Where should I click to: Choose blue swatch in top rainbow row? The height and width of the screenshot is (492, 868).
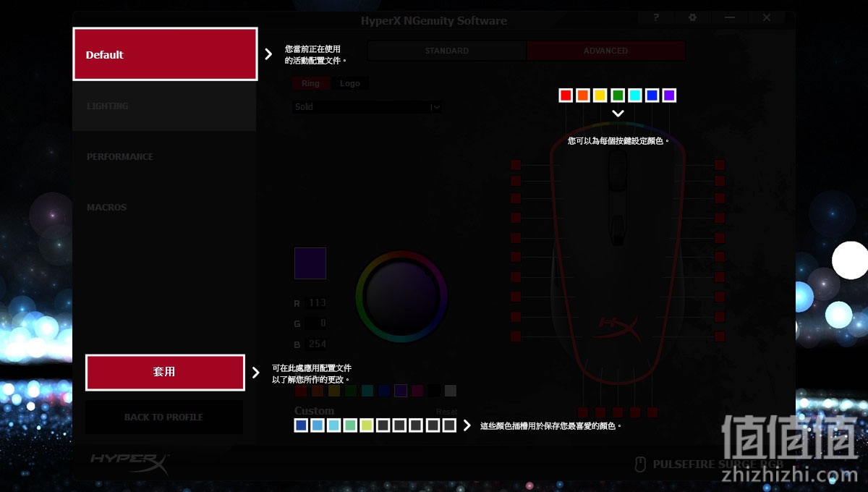pos(652,96)
